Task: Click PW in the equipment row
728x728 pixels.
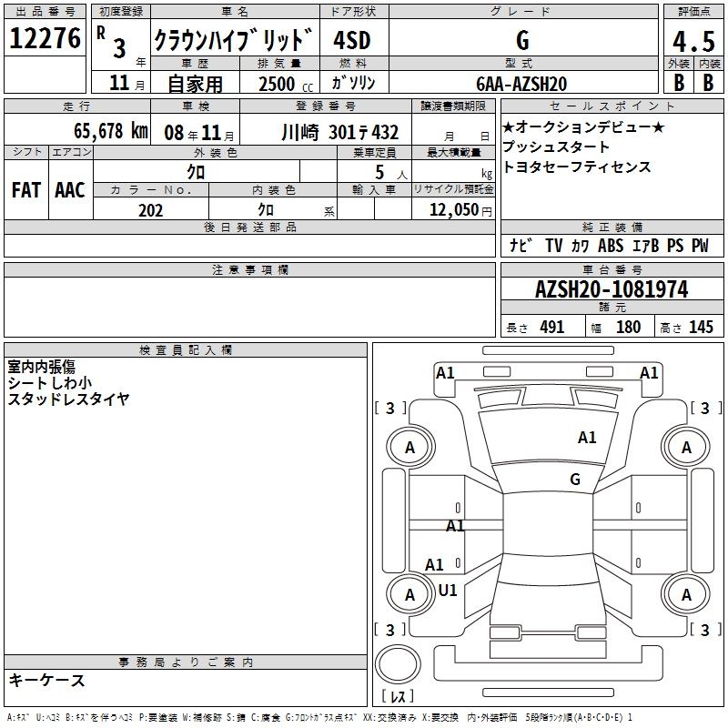Action: [700, 246]
